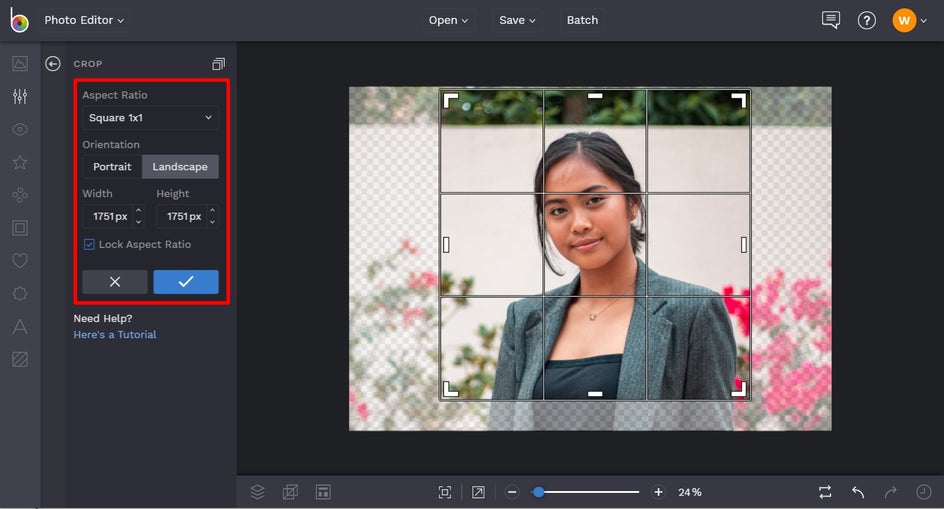
Task: Click the bottom-left crop corner handle
Action: pyautogui.click(x=450, y=389)
